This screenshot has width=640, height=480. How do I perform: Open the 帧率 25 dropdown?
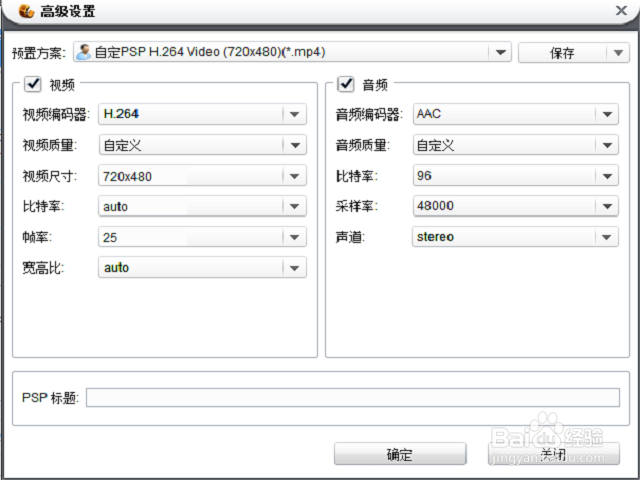(202, 237)
